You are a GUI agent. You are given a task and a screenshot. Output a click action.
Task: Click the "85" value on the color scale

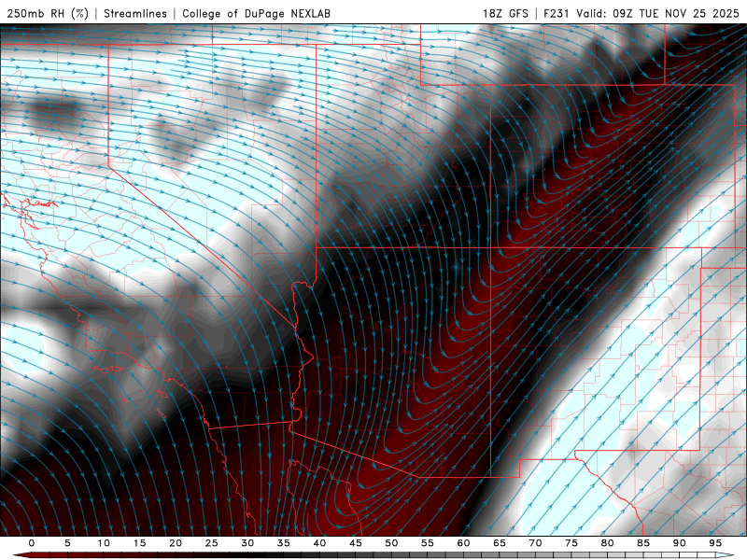[643, 543]
